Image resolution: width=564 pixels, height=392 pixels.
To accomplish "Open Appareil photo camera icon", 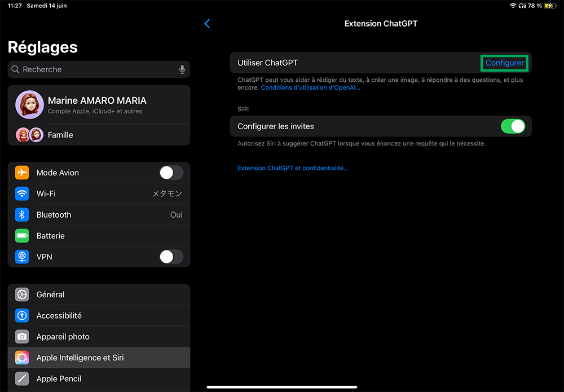I will coord(22,337).
